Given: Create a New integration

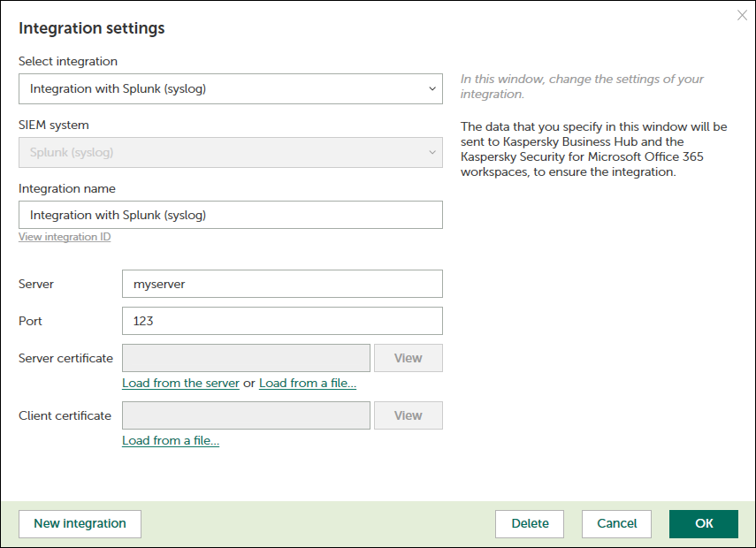Looking at the screenshot, I should point(80,523).
